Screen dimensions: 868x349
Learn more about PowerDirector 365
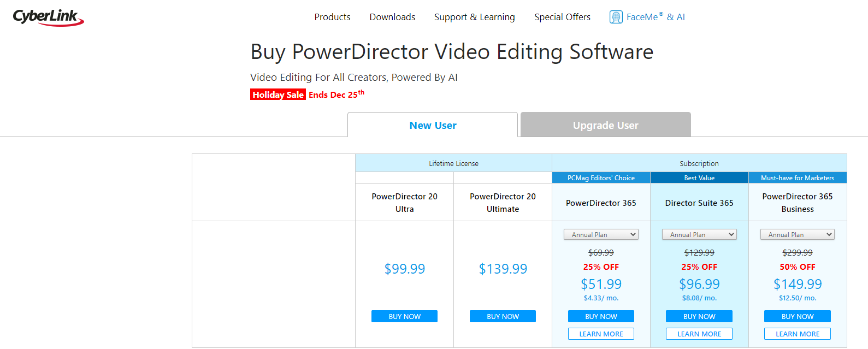click(601, 334)
